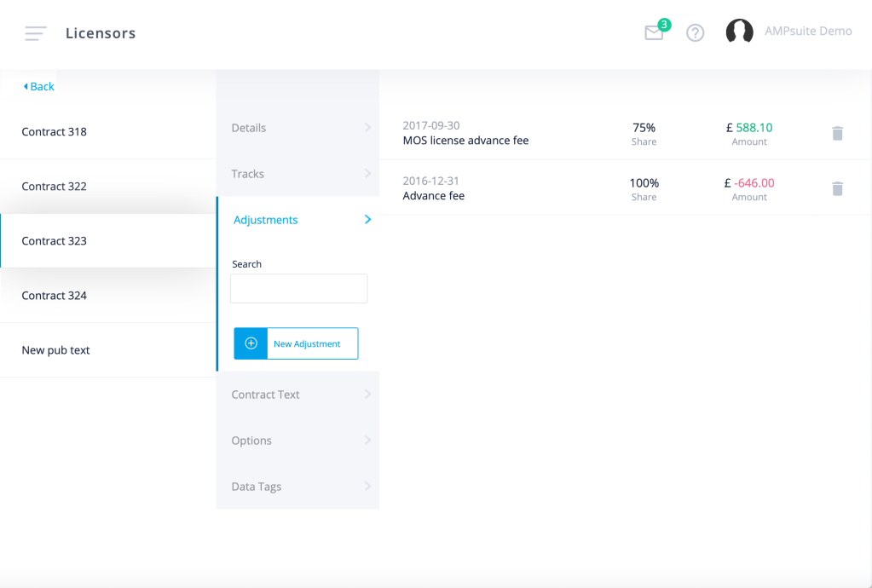Screen dimensions: 872x588
Task: Open the AMPsuite Demo user avatar
Action: 740,32
